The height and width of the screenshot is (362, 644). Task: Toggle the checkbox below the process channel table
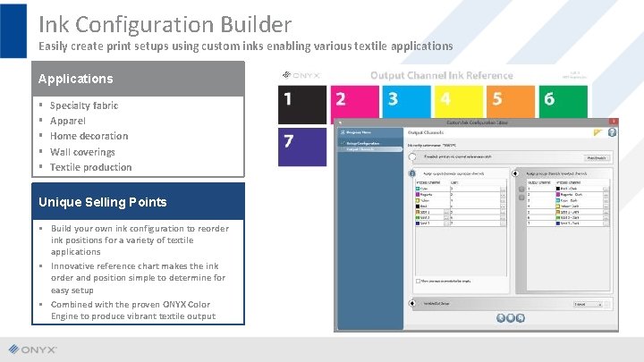click(x=418, y=282)
